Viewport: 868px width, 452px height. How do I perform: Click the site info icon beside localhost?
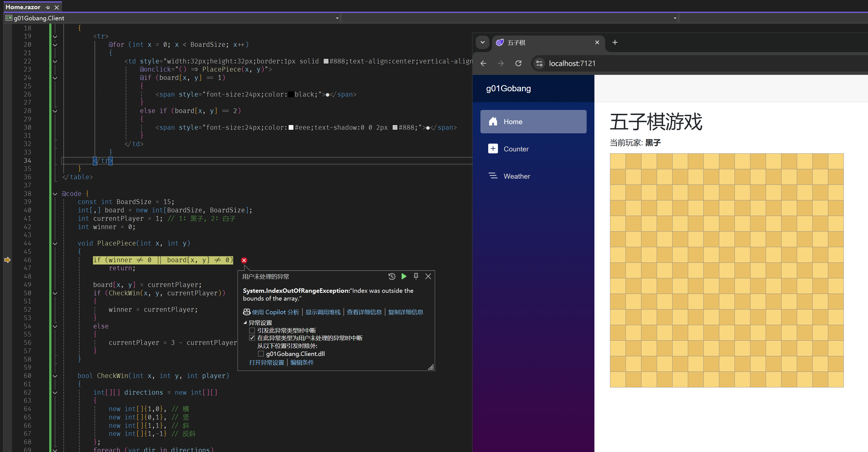click(539, 63)
